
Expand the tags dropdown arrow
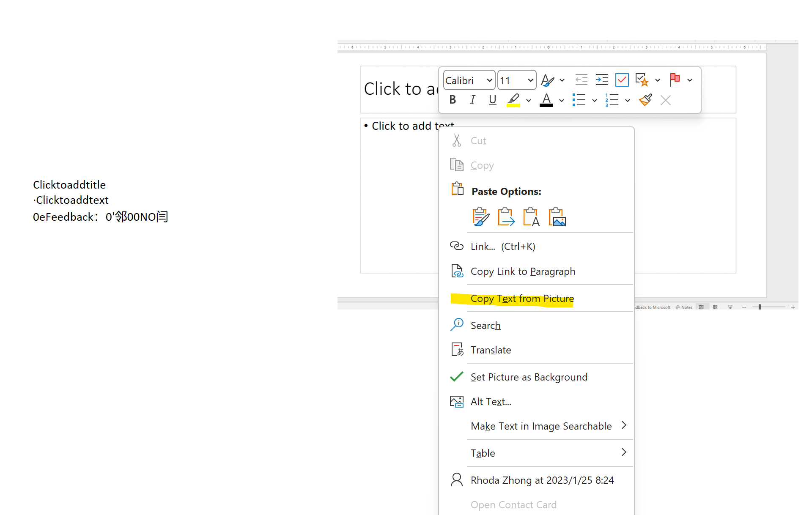(658, 80)
